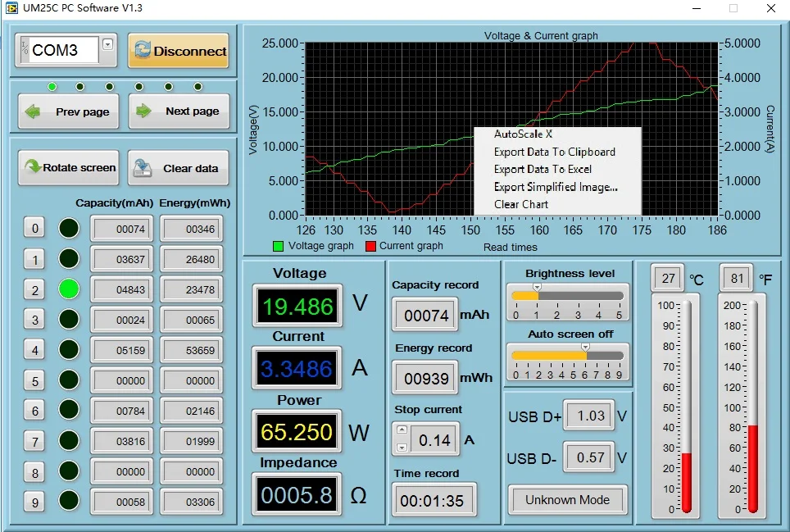Click the Impedance 0005.8 display
Image resolution: width=790 pixels, height=532 pixels.
pos(297,495)
